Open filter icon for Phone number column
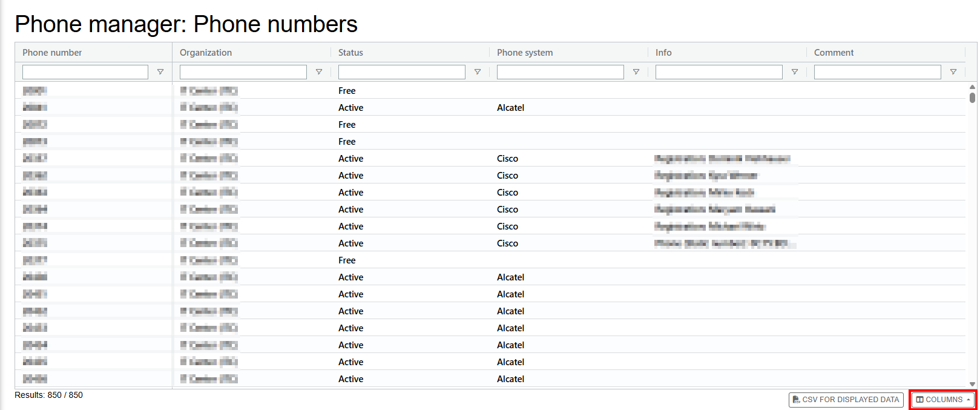Image resolution: width=980 pixels, height=410 pixels. pyautogui.click(x=160, y=72)
